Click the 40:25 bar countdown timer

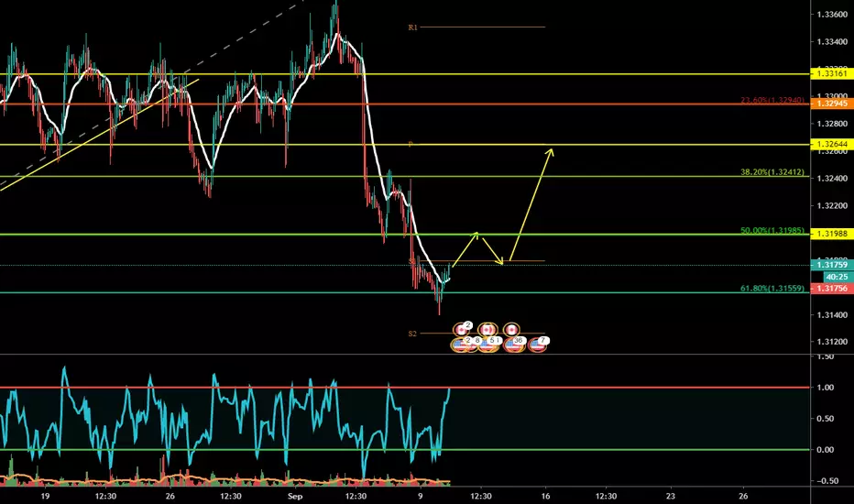point(837,277)
